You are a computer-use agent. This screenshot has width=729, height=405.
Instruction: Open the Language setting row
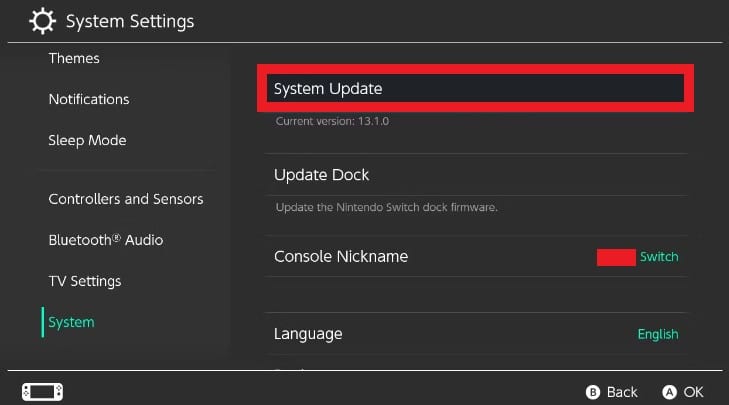476,334
